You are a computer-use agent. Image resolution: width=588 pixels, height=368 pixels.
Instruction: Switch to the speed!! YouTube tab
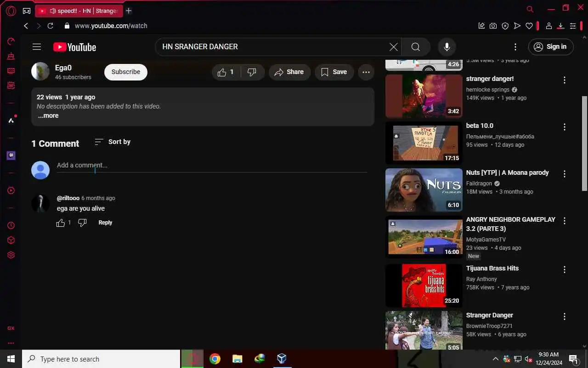click(79, 11)
